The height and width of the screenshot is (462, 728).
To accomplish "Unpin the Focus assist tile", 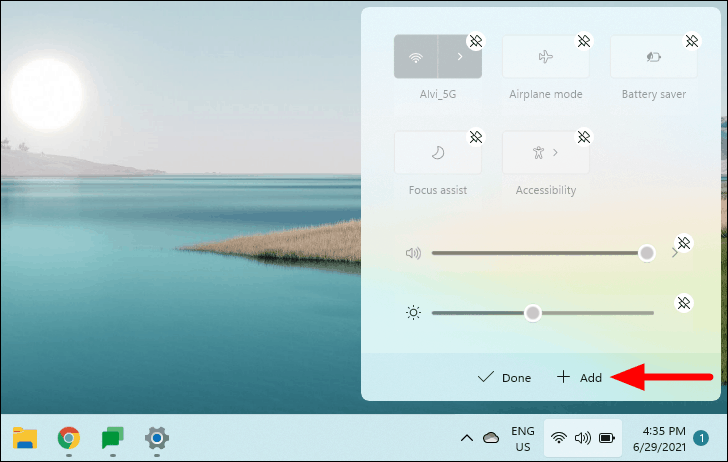I will [x=475, y=137].
